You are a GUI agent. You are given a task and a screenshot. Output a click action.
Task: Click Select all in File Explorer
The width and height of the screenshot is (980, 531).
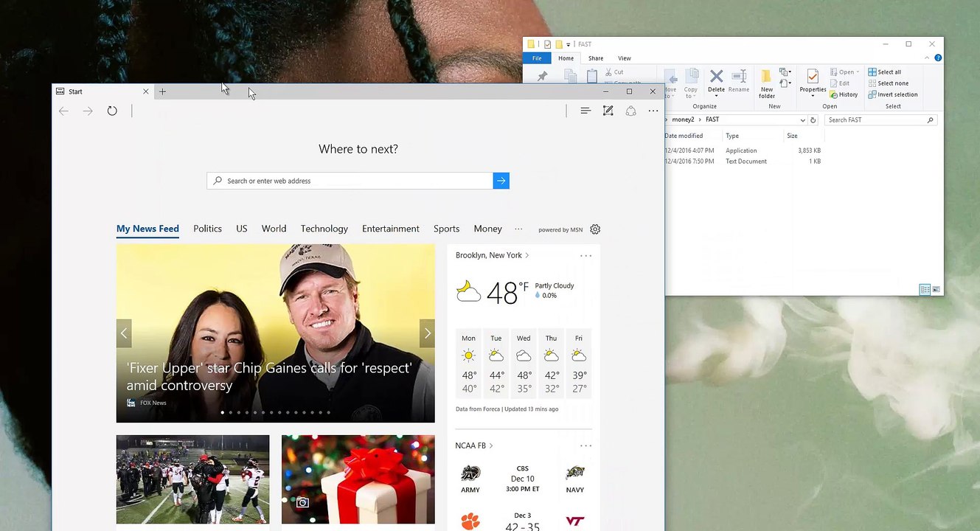tap(885, 72)
